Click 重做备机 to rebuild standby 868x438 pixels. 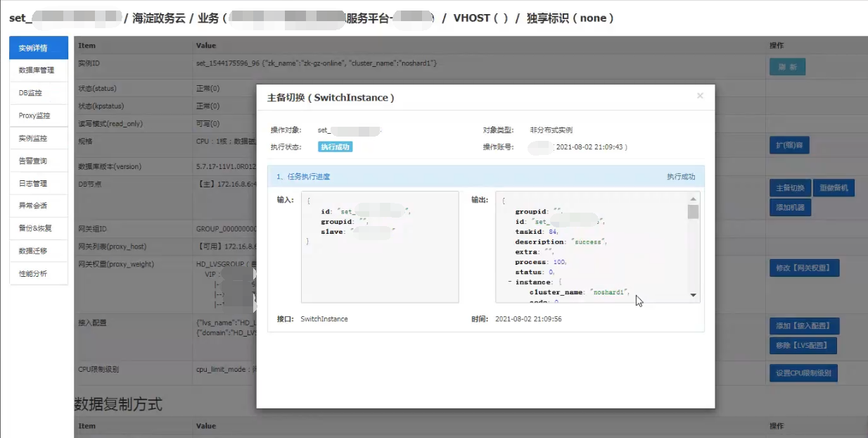coord(834,187)
